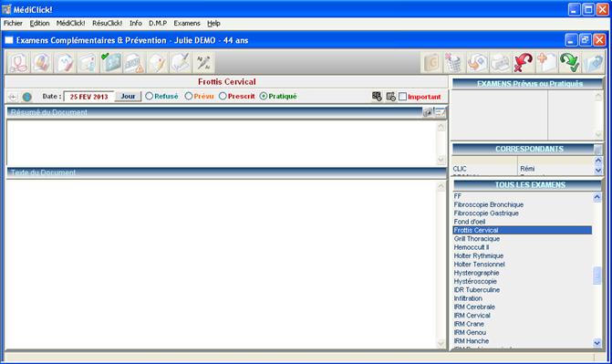Open the warning triangle document icon
The width and height of the screenshot is (612, 364).
click(x=134, y=62)
